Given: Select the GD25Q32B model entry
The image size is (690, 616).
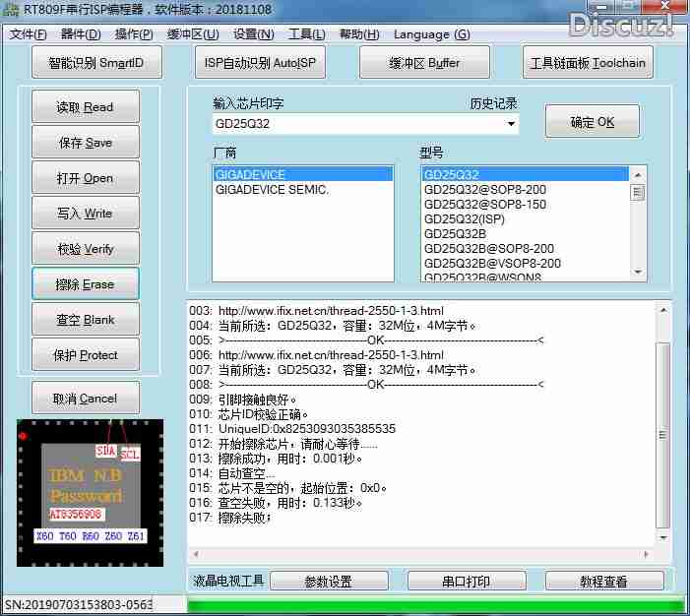Looking at the screenshot, I should [526, 233].
